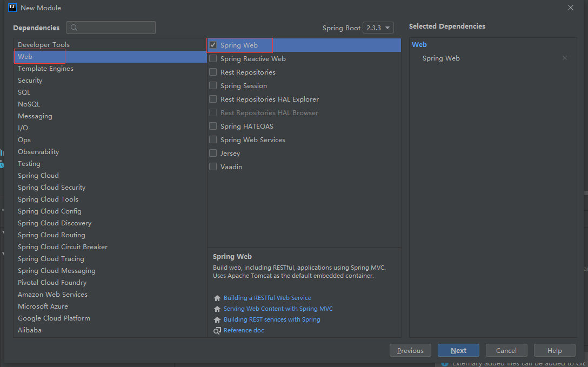The image size is (588, 367).
Task: Select Spring Cloud Routing category
Action: point(110,235)
